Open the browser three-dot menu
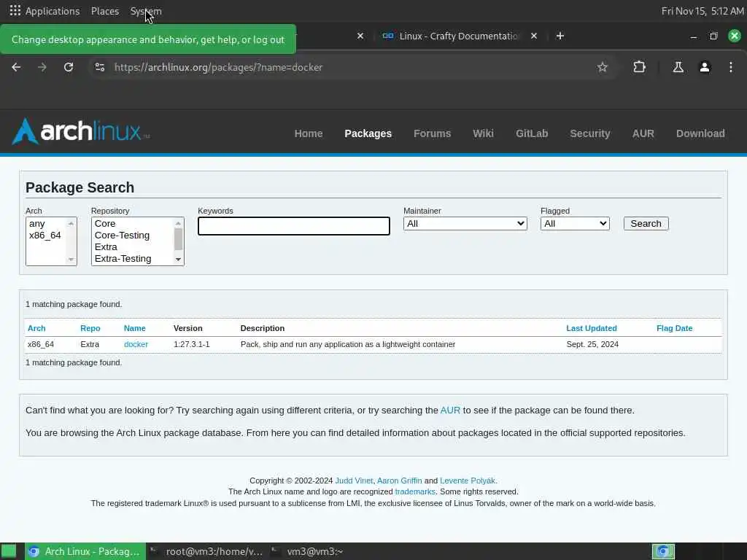This screenshot has height=560, width=747. coord(731,67)
